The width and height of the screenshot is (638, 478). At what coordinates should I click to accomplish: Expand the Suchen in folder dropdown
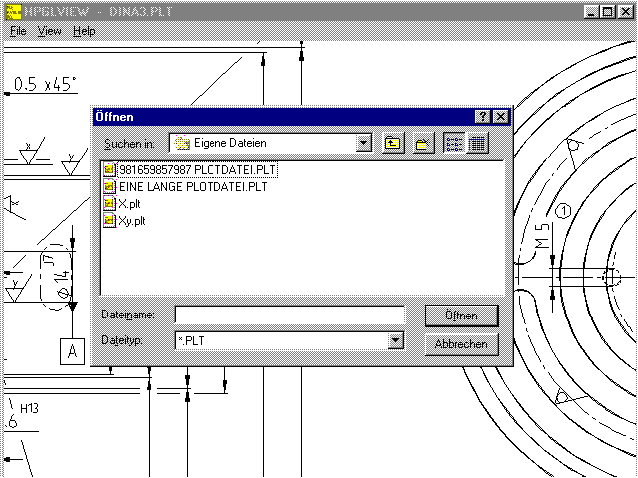point(363,144)
